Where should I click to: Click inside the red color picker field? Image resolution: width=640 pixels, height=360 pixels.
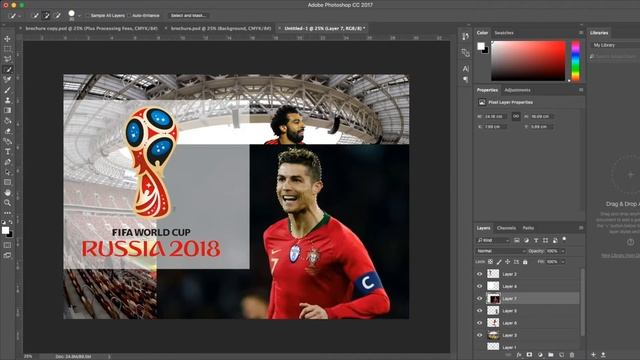point(528,60)
